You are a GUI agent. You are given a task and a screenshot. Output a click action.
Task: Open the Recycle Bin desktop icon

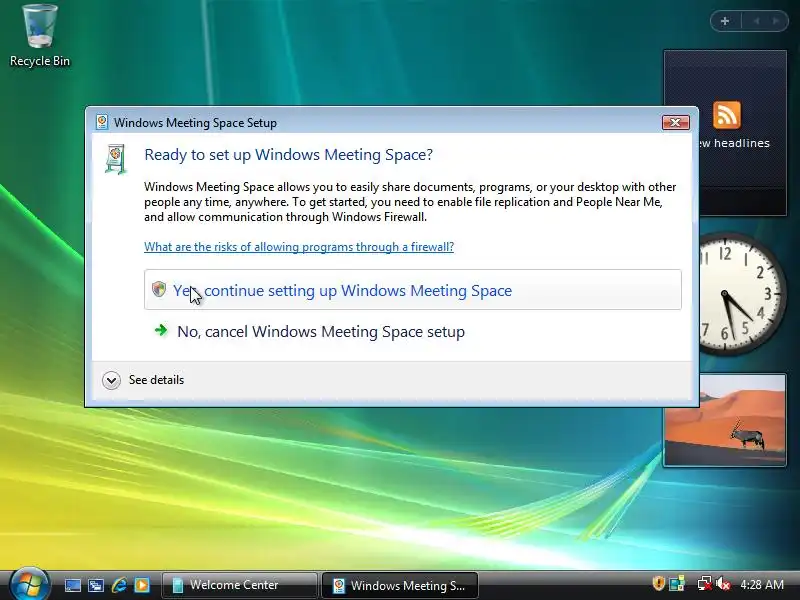pyautogui.click(x=40, y=36)
